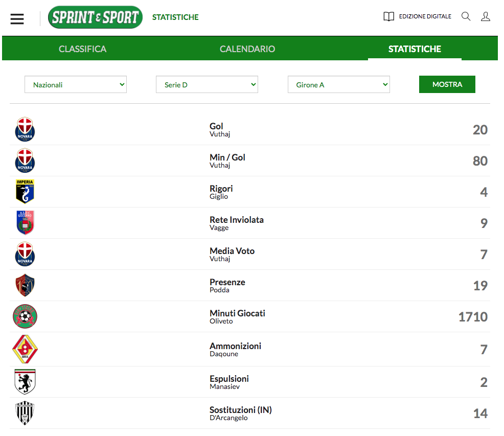The width and height of the screenshot is (504, 436).
Task: Click the Edizione Digitale book icon
Action: (x=389, y=17)
